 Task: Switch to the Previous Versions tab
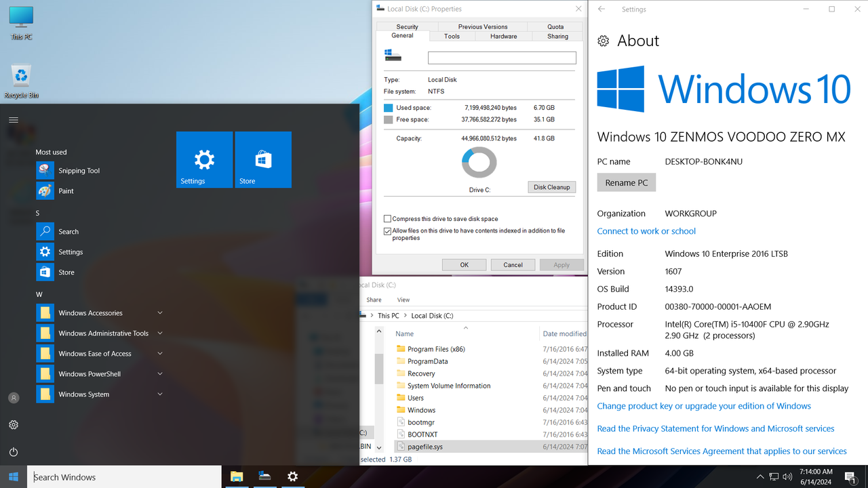point(483,26)
